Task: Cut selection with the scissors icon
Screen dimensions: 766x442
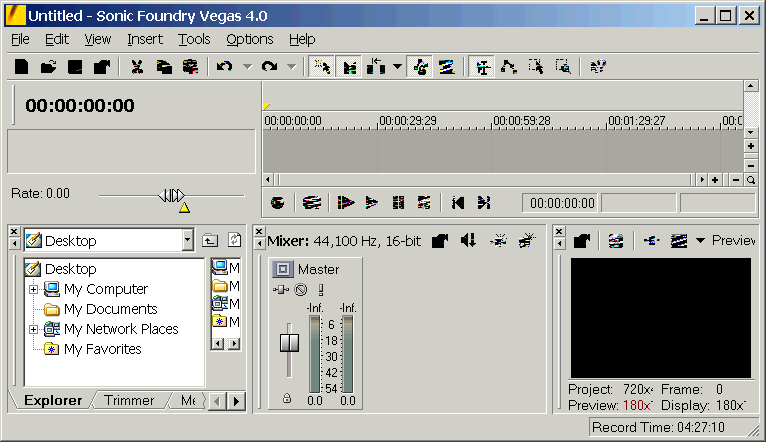Action: click(x=137, y=66)
